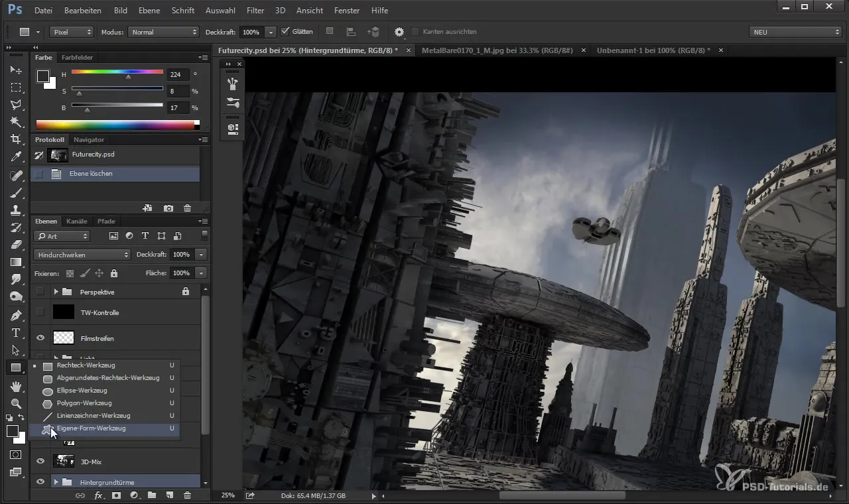Hide the Hintergrundtürme group
The image size is (849, 504).
click(40, 482)
